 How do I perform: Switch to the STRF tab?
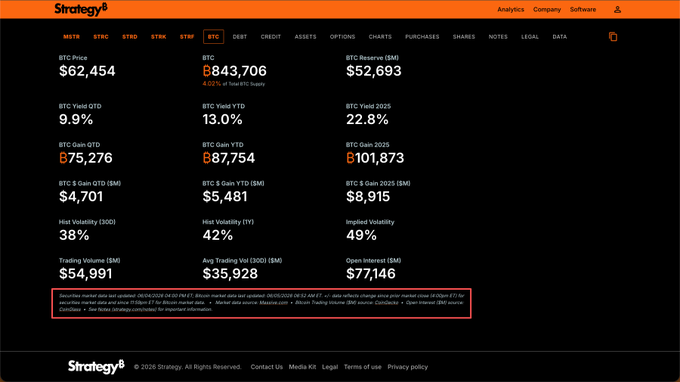click(x=187, y=37)
